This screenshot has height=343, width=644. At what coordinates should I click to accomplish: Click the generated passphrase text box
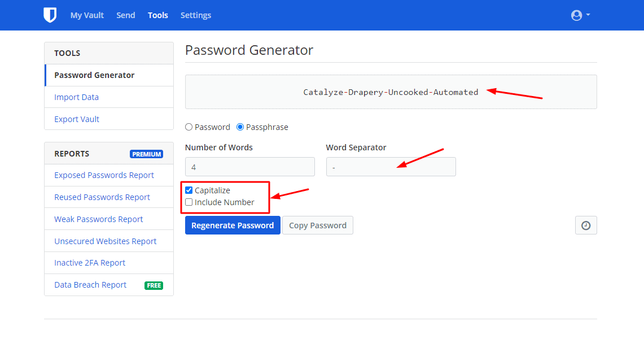pos(391,92)
